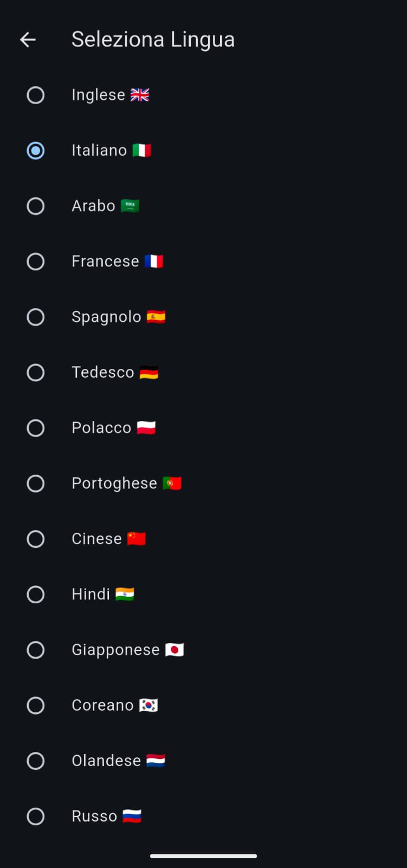Click the Portoghese language label

tap(114, 483)
